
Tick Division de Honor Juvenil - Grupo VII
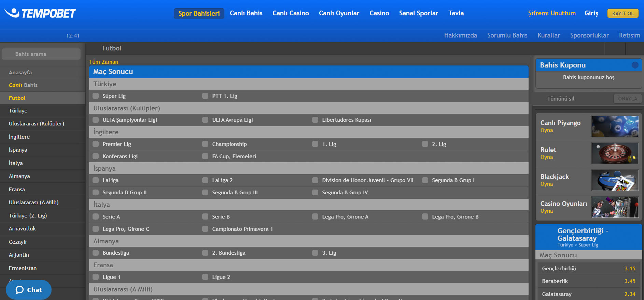(315, 180)
